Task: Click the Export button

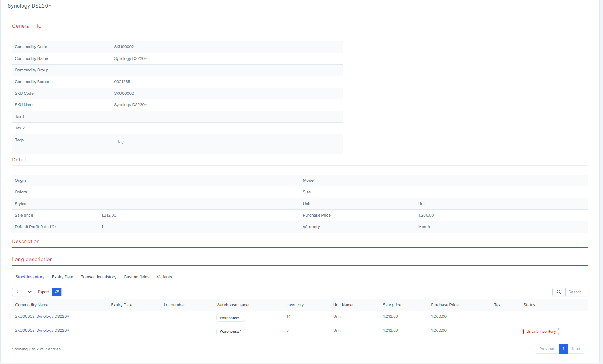Action: 43,292
